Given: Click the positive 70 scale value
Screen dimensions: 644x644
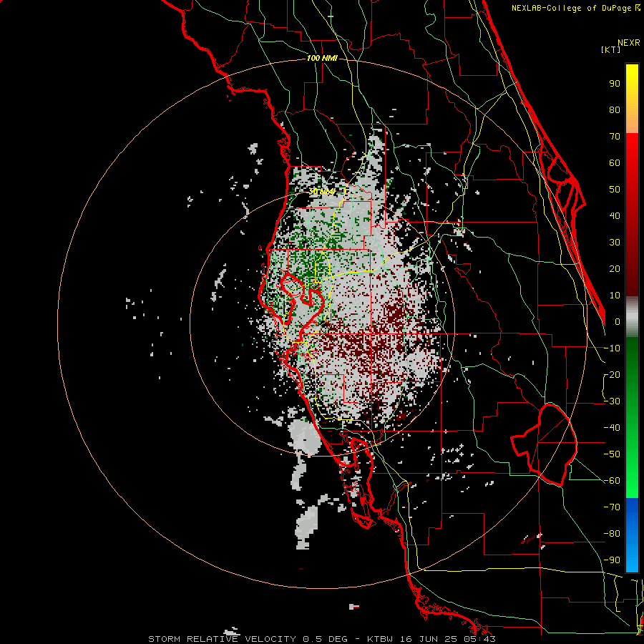Looking at the screenshot, I should coord(615,137).
